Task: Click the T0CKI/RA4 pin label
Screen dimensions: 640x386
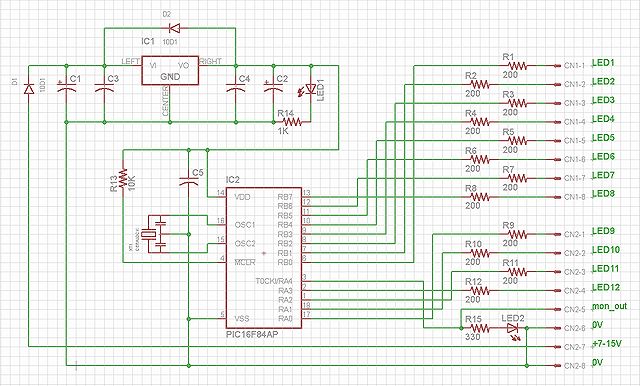Action: (x=274, y=281)
